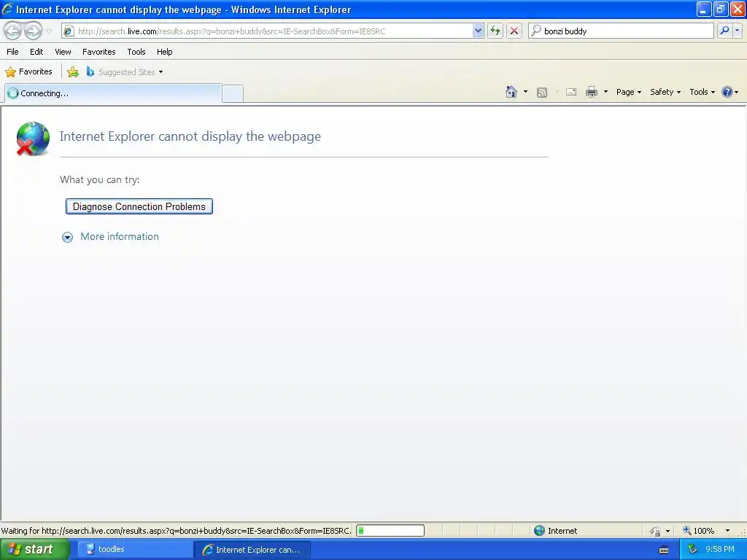
Task: Click the Print icon
Action: click(x=592, y=92)
